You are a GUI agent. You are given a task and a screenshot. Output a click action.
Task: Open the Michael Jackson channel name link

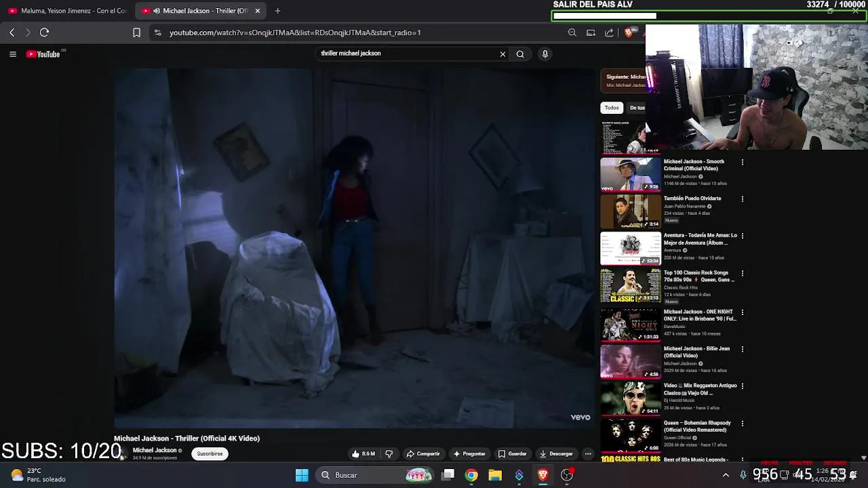(155, 451)
